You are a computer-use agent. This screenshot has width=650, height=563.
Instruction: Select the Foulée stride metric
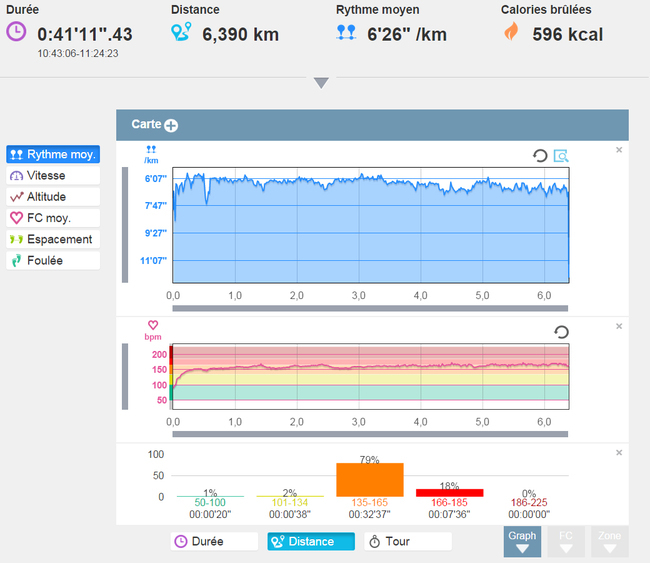(53, 260)
